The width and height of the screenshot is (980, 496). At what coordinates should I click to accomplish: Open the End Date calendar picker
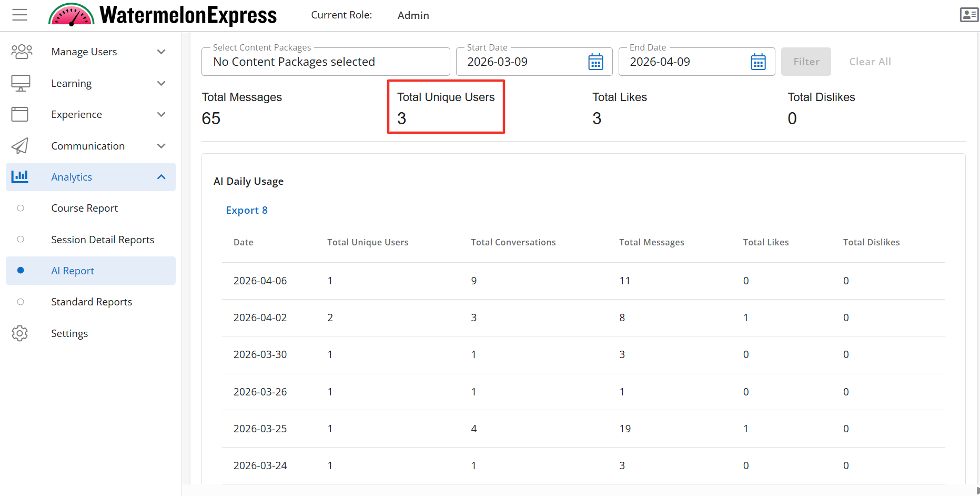coord(758,62)
